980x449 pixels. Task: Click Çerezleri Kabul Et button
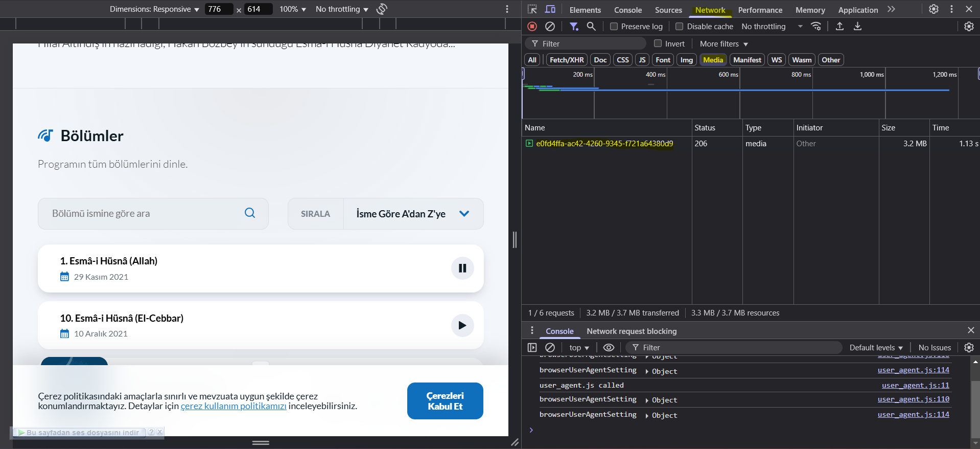[x=445, y=401]
